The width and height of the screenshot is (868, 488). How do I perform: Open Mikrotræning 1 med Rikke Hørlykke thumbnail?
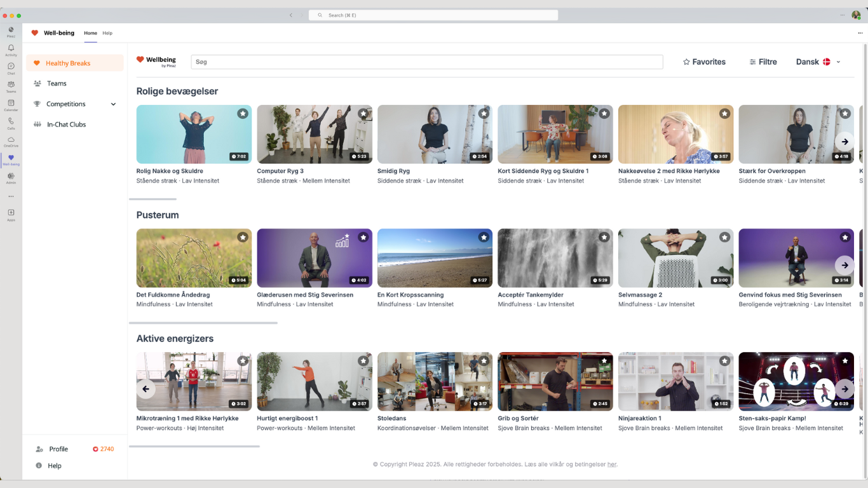pos(194,381)
